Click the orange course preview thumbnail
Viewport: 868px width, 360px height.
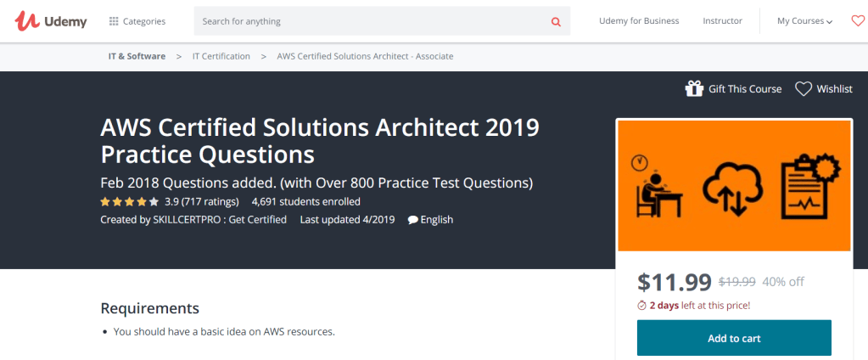(734, 185)
